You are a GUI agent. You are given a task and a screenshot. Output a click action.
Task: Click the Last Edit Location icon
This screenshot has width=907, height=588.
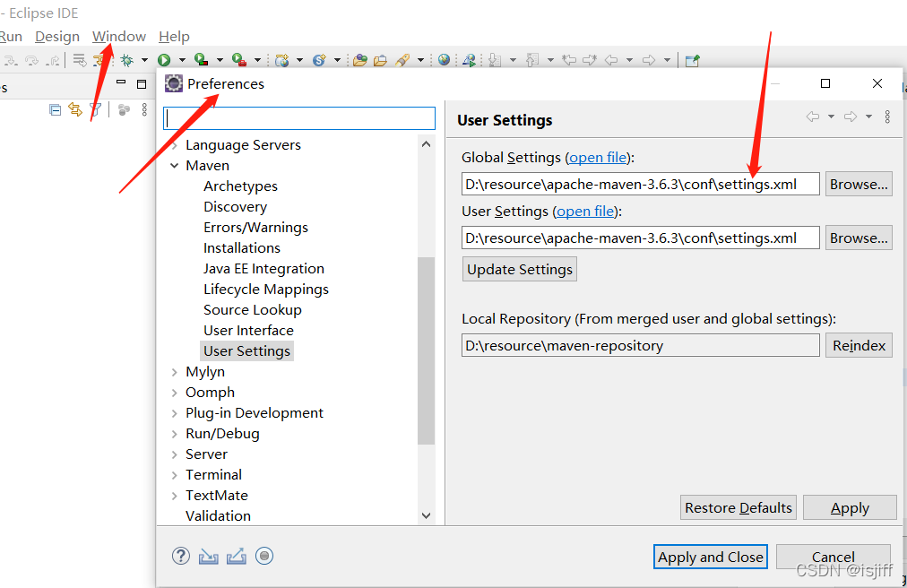coord(569,60)
